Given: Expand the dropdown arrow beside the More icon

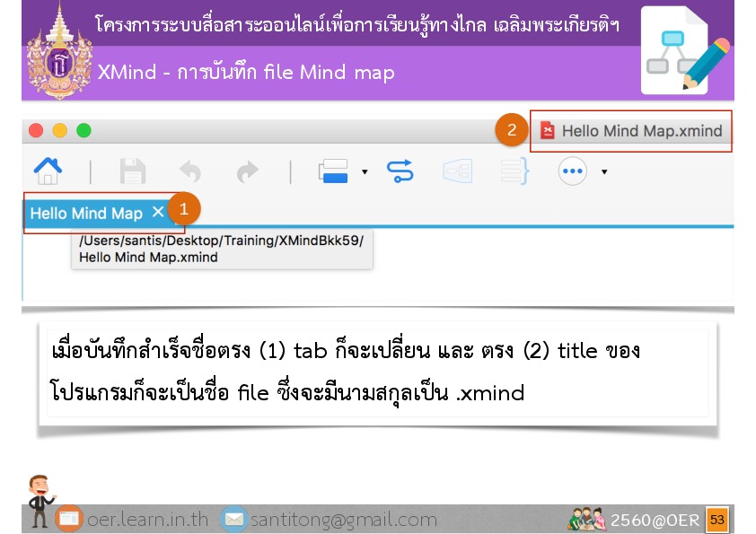Looking at the screenshot, I should pyautogui.click(x=604, y=171).
